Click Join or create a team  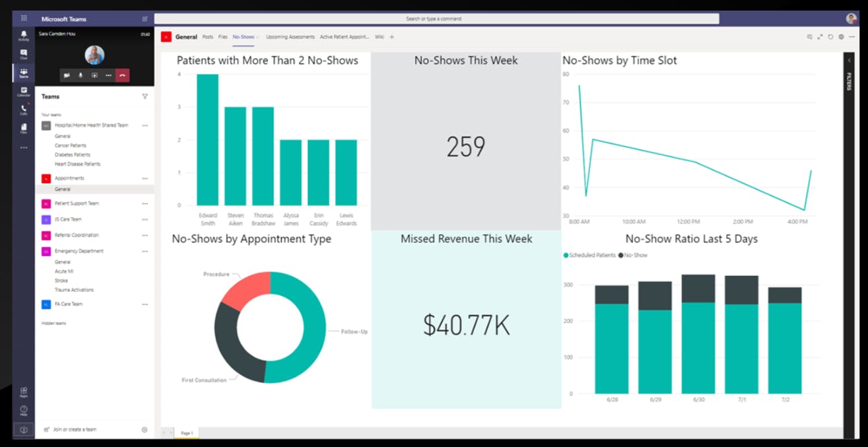click(x=75, y=429)
